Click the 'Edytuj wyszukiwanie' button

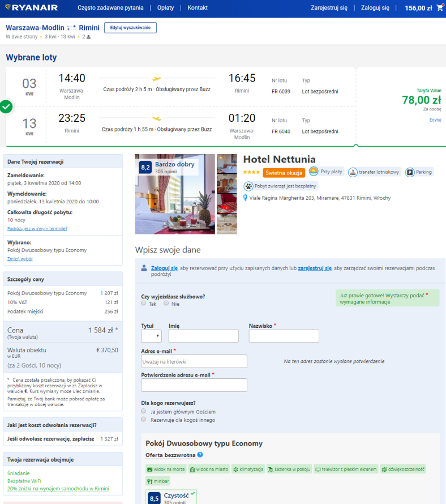coord(130,28)
